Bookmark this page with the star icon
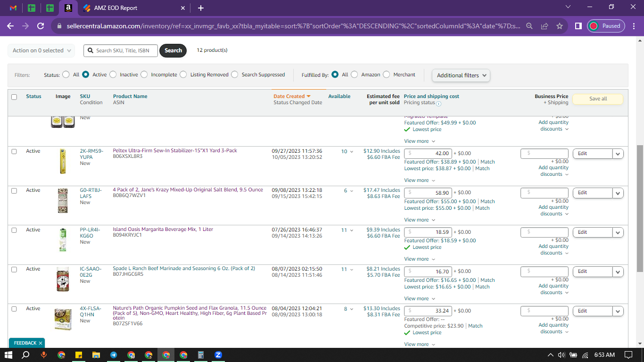 pos(560,26)
